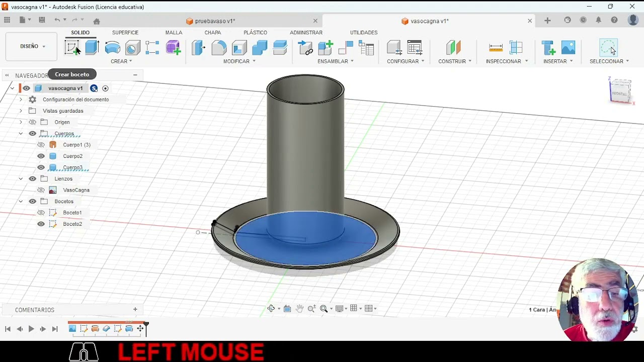Viewport: 644px width, 362px height.
Task: Switch to the PLÁSTICO ribbon tab
Action: (255, 33)
